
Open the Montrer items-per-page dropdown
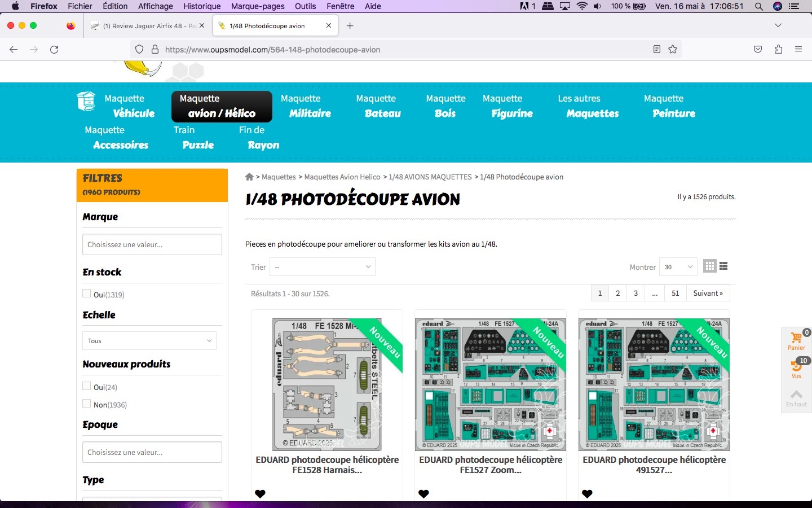678,267
